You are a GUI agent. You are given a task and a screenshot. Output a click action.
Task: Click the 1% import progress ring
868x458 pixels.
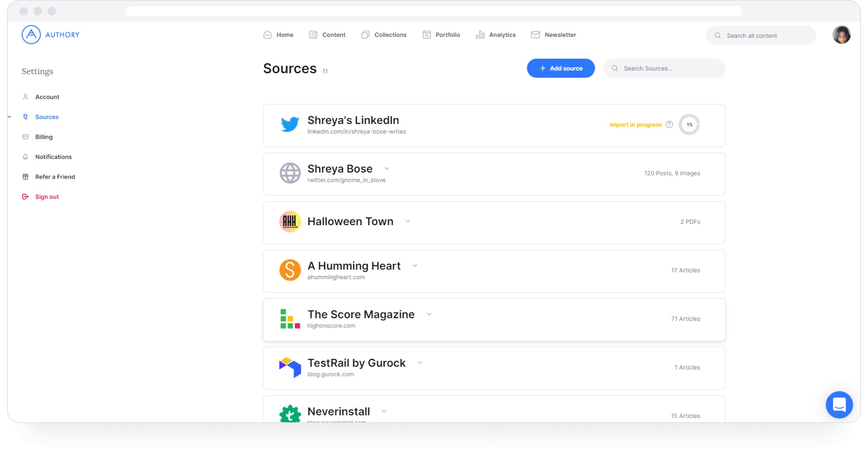[689, 125]
